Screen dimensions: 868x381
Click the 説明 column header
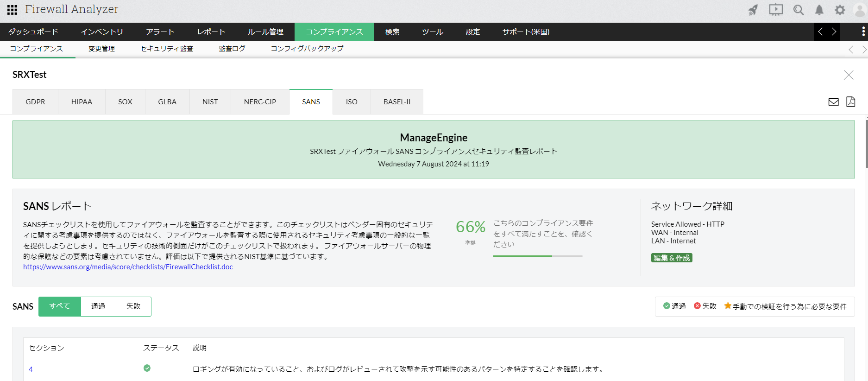pyautogui.click(x=200, y=348)
